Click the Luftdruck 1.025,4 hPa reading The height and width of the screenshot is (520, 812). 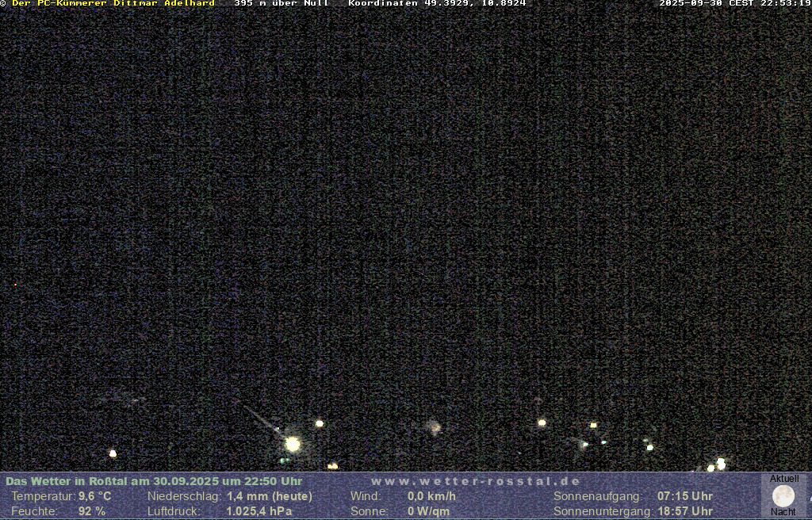point(259,511)
